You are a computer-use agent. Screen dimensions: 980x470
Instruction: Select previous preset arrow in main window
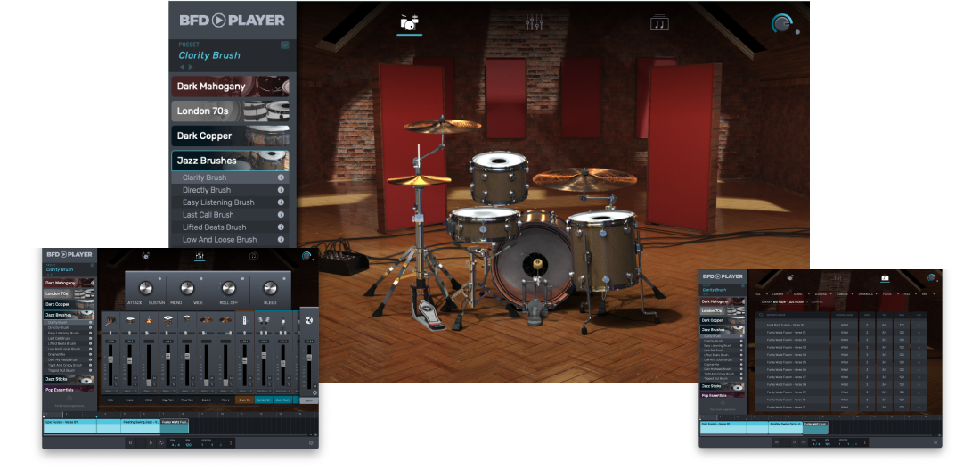point(183,67)
